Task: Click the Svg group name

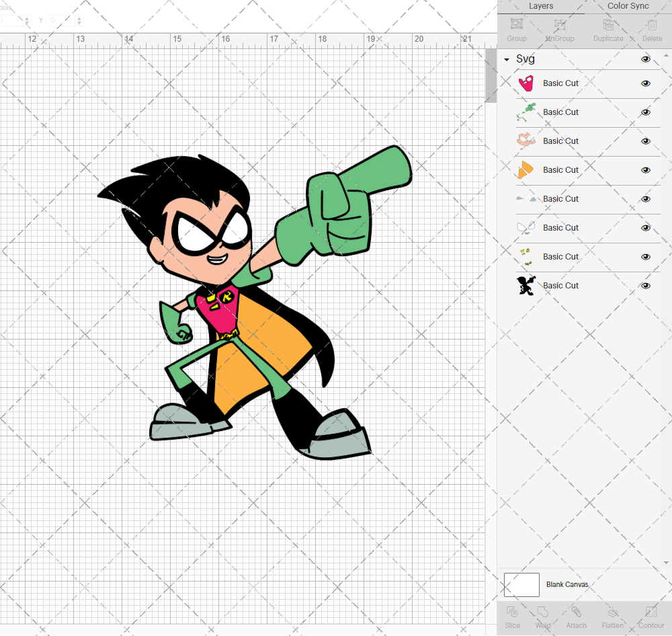Action: pos(525,58)
